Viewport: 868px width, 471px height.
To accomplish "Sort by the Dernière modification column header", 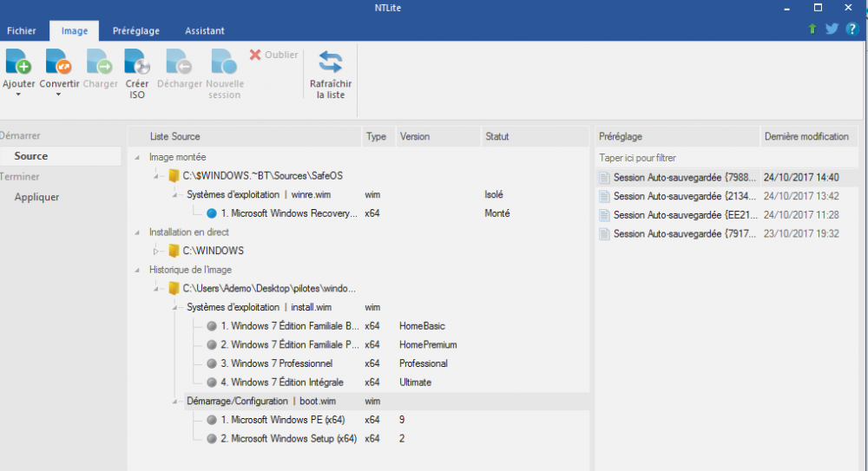I will [x=806, y=136].
